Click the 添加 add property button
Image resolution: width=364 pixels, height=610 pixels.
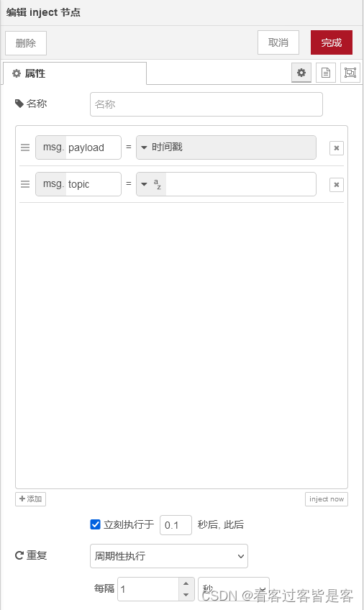point(30,499)
